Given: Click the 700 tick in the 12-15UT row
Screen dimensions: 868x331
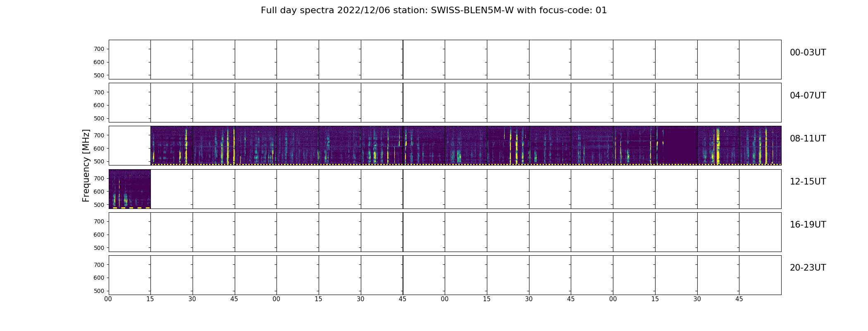Looking at the screenshot, I should 99,178.
